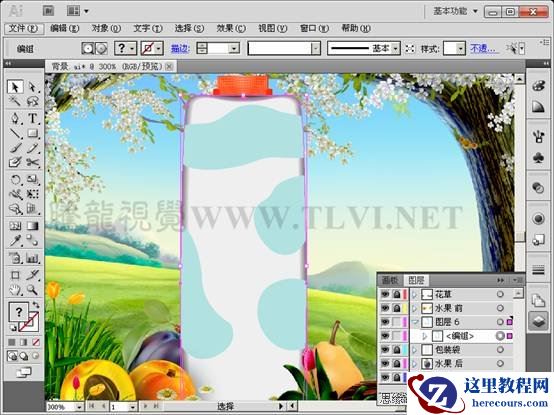Open the Color panel in the dock

point(538,86)
